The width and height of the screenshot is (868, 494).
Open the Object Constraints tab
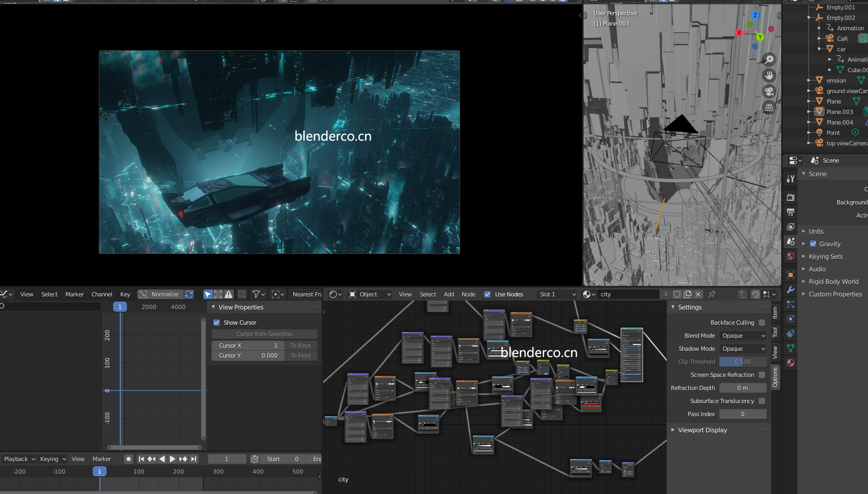pyautogui.click(x=791, y=334)
